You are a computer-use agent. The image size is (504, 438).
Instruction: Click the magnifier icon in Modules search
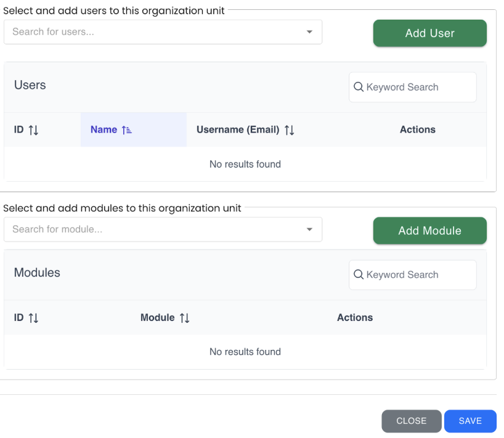tap(359, 275)
